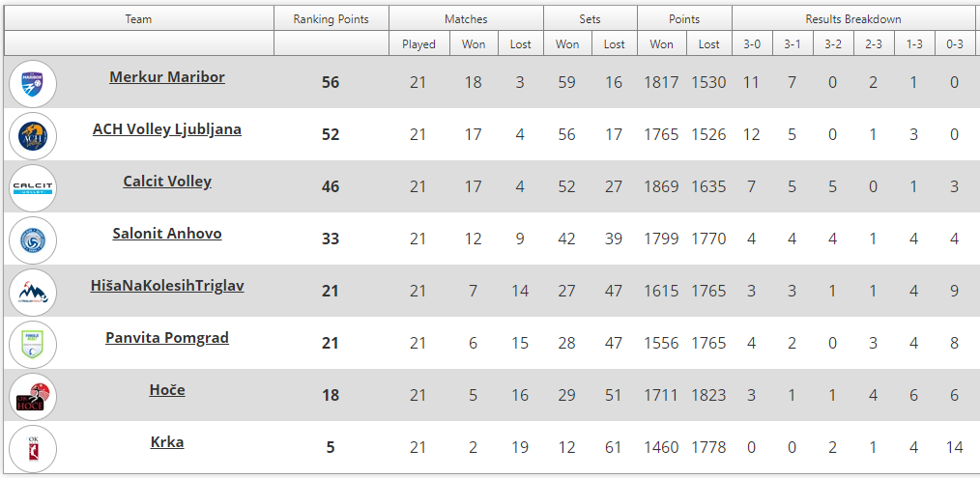
Task: Open the Panvita Pomgrad team link
Action: point(167,338)
